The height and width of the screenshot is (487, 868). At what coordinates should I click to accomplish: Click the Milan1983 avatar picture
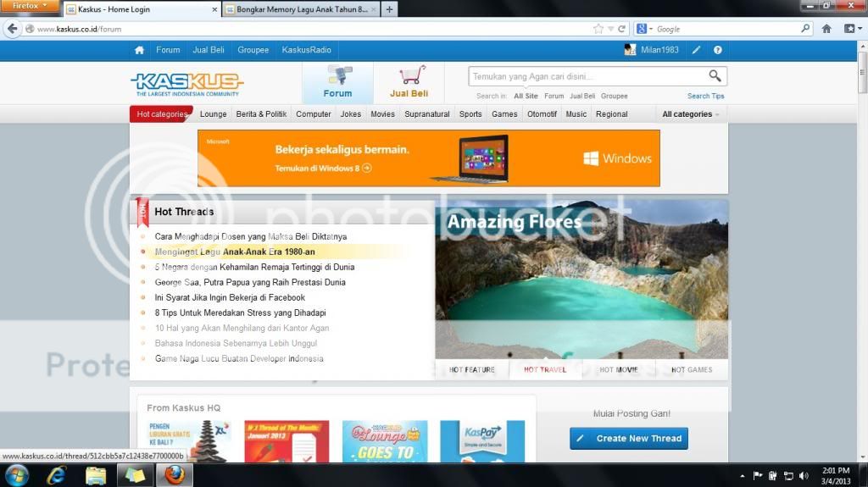coord(630,50)
